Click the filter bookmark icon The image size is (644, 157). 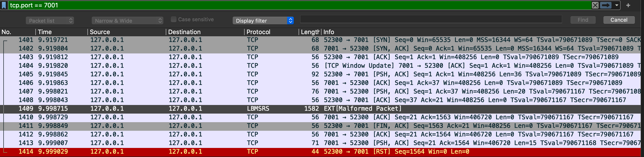pyautogui.click(x=4, y=5)
